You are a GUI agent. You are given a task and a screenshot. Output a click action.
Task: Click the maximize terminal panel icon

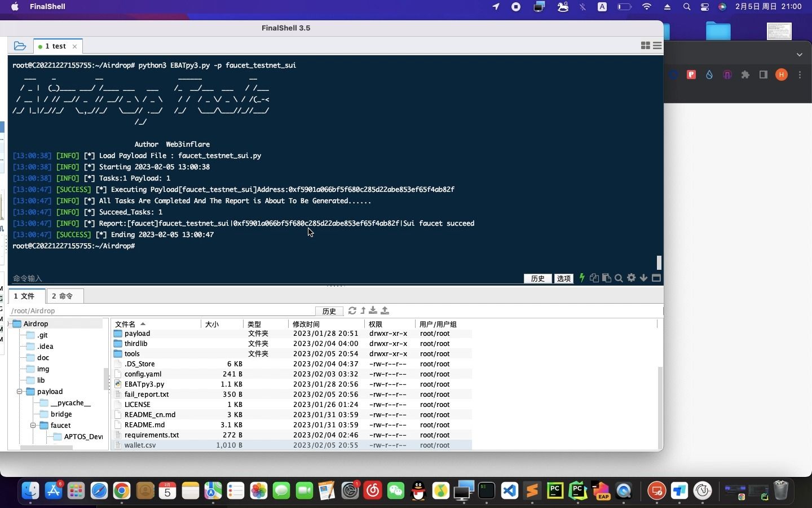(656, 278)
